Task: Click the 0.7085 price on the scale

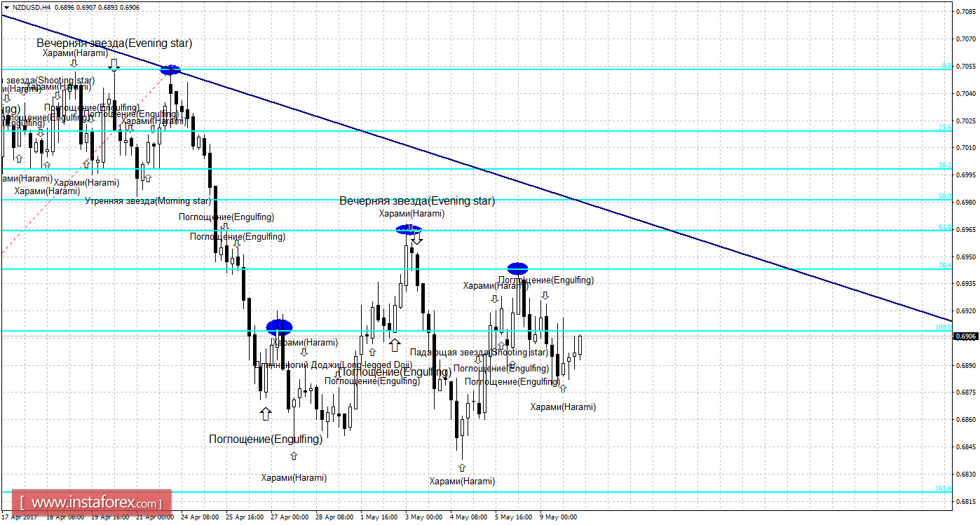Action: point(965,12)
